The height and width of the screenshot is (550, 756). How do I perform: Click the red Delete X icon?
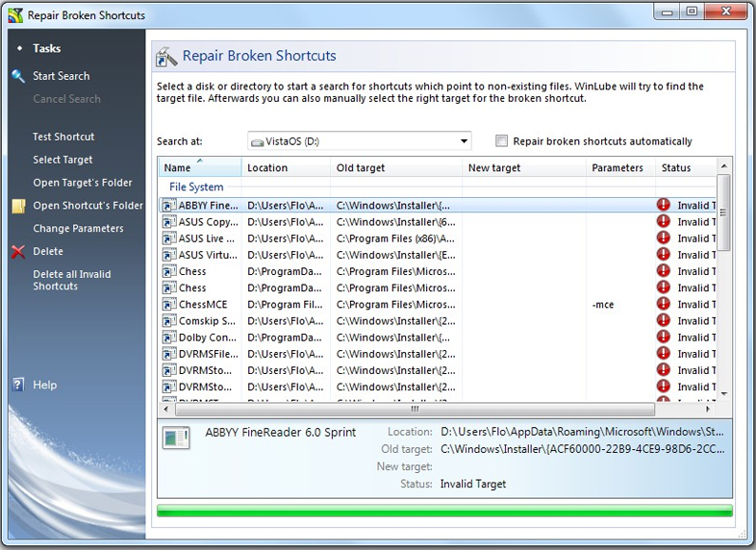(17, 252)
